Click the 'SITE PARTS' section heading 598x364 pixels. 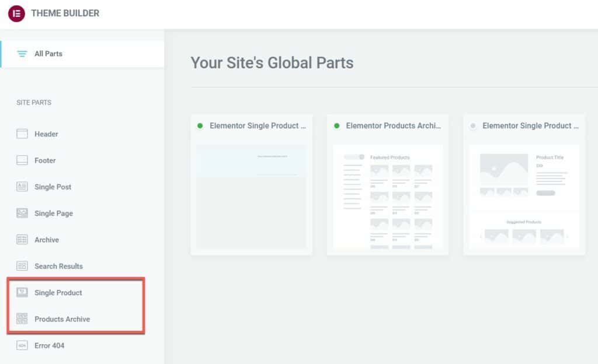point(34,103)
